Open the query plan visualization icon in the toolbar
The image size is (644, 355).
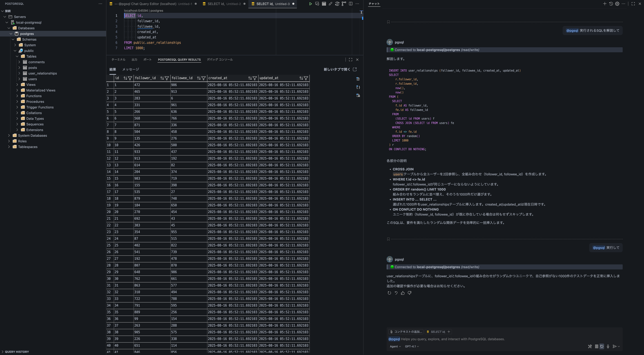click(x=344, y=4)
